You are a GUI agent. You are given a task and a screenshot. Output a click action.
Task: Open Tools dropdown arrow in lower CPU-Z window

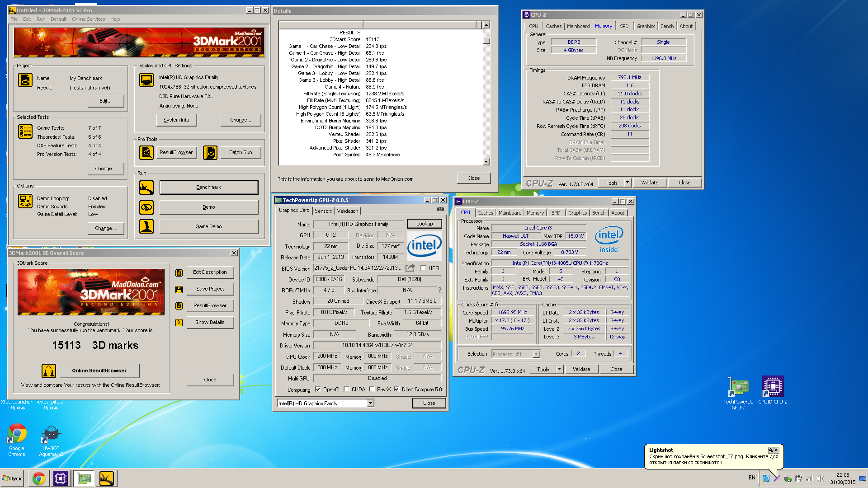[559, 370]
